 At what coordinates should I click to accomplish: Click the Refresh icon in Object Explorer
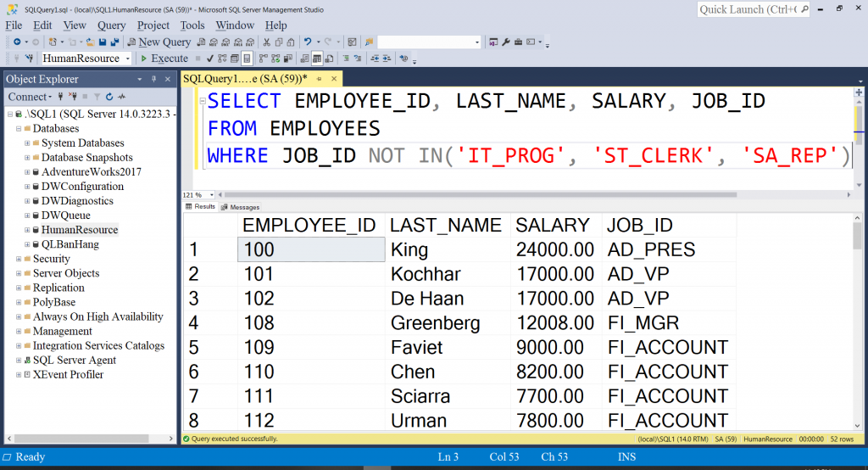[x=109, y=97]
